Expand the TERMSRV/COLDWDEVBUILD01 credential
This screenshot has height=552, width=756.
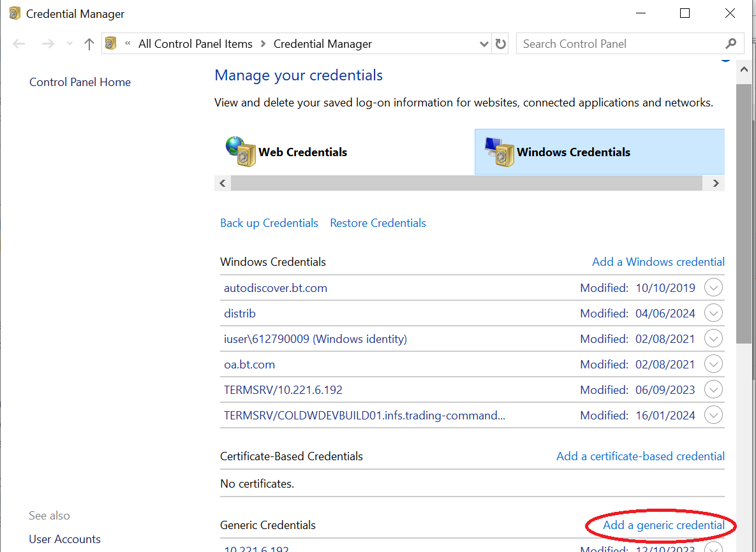click(x=713, y=415)
